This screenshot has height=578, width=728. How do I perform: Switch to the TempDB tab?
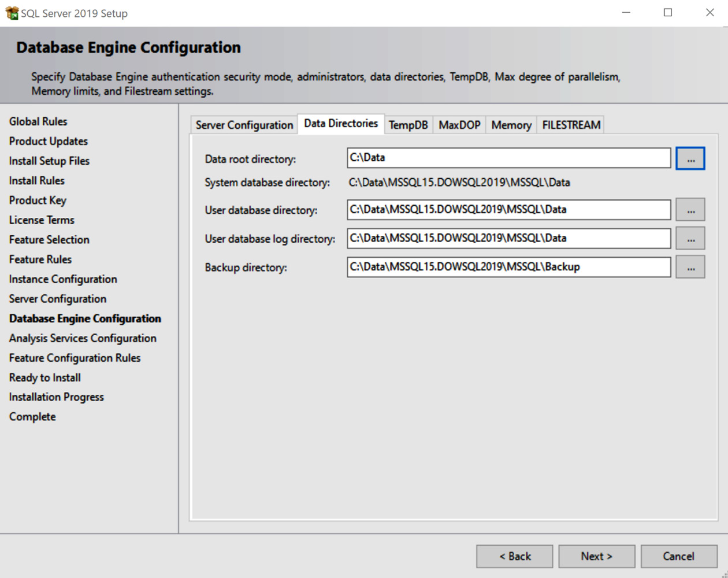(x=408, y=124)
